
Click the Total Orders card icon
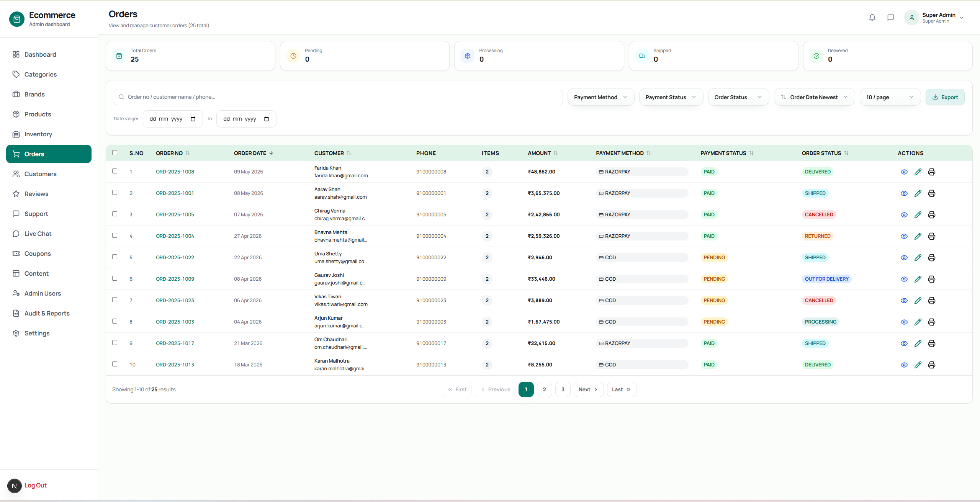(x=119, y=56)
